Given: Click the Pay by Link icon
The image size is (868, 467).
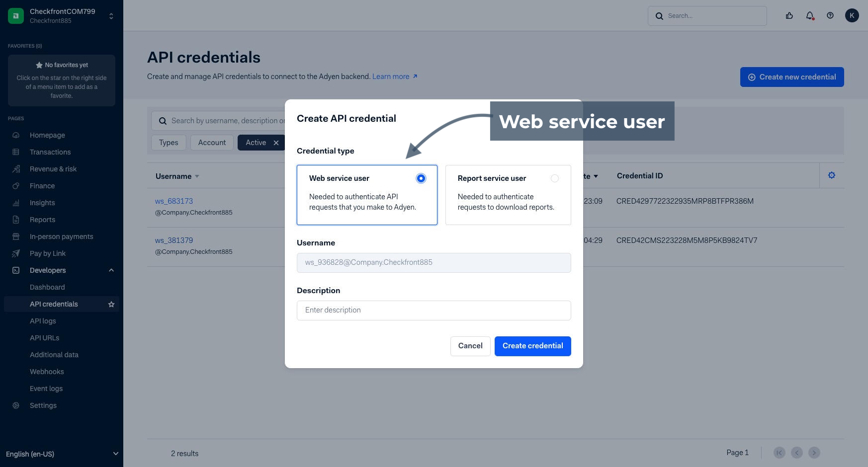Looking at the screenshot, I should pyautogui.click(x=16, y=253).
